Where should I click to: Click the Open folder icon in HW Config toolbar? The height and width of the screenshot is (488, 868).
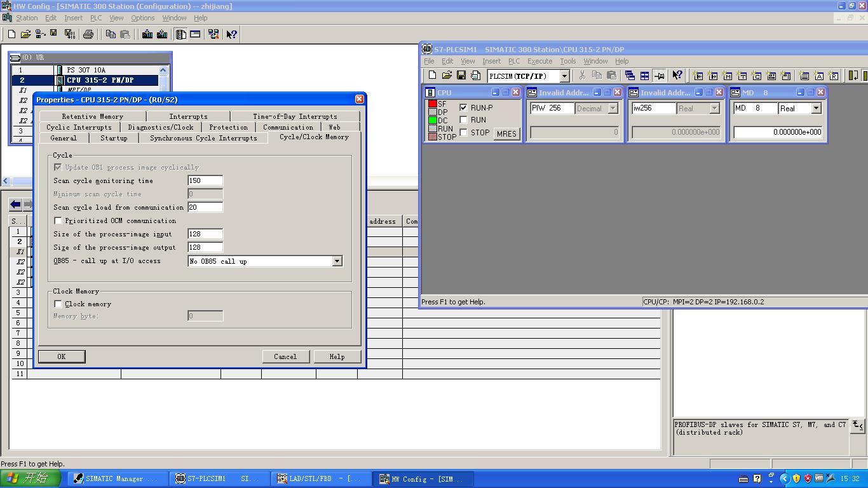[26, 34]
